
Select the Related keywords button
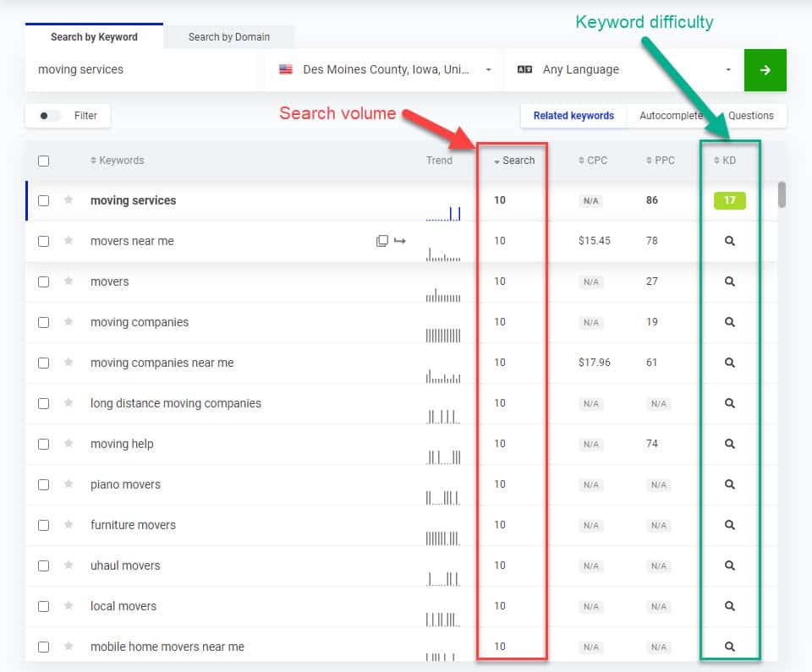click(573, 116)
